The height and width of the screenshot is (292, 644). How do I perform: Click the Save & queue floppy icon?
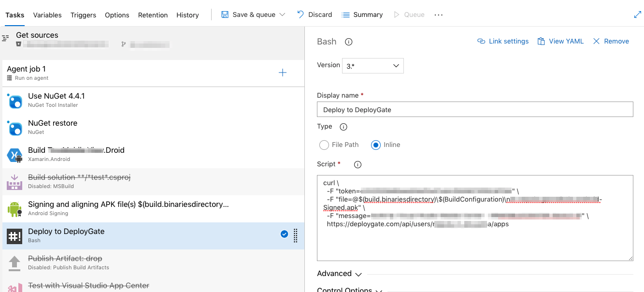[225, 15]
